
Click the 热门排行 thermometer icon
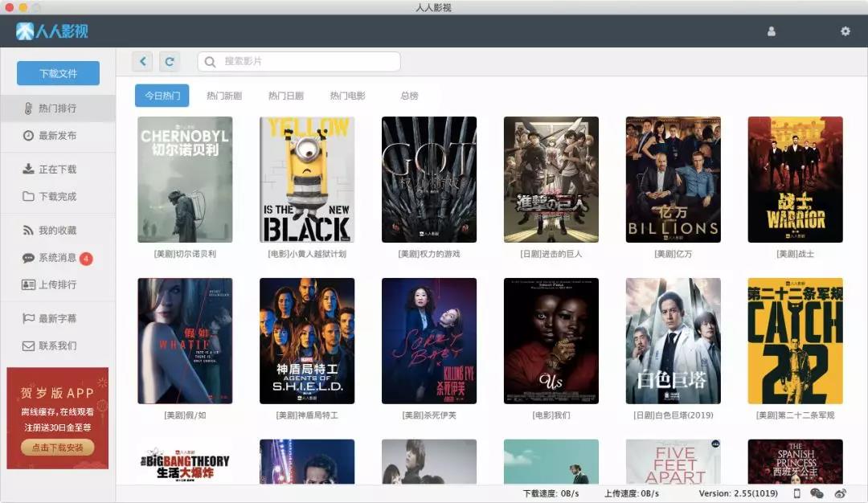pyautogui.click(x=28, y=108)
